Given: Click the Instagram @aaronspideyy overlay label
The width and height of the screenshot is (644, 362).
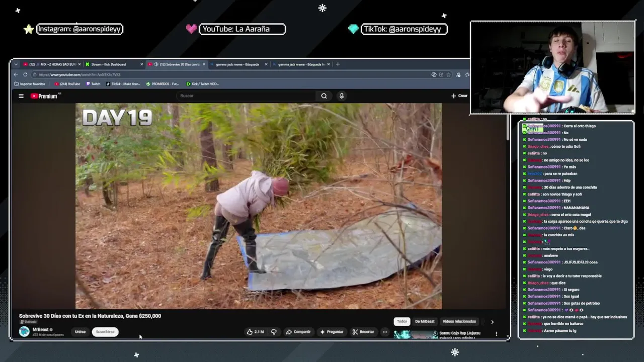Looking at the screenshot, I should [x=79, y=29].
